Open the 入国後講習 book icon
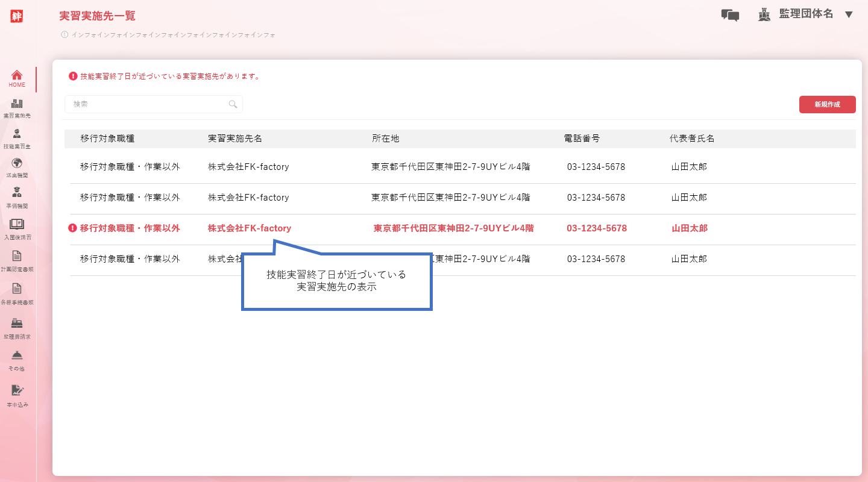The image size is (868, 482). click(x=17, y=225)
